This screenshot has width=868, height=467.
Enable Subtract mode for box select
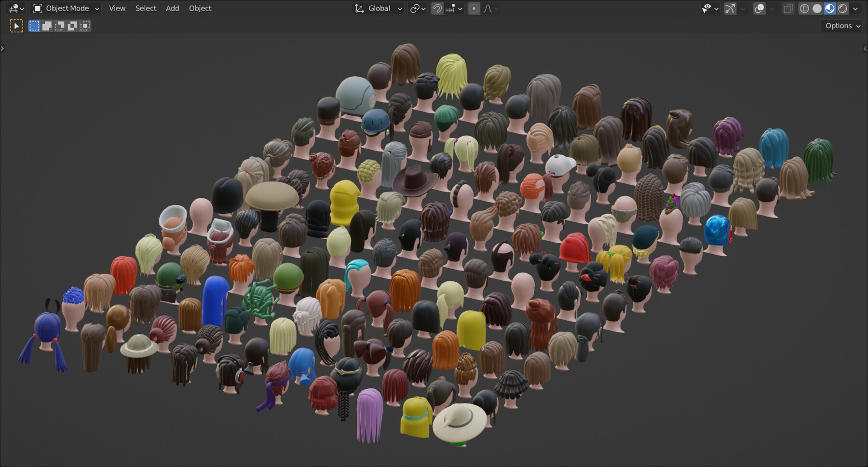coord(60,26)
